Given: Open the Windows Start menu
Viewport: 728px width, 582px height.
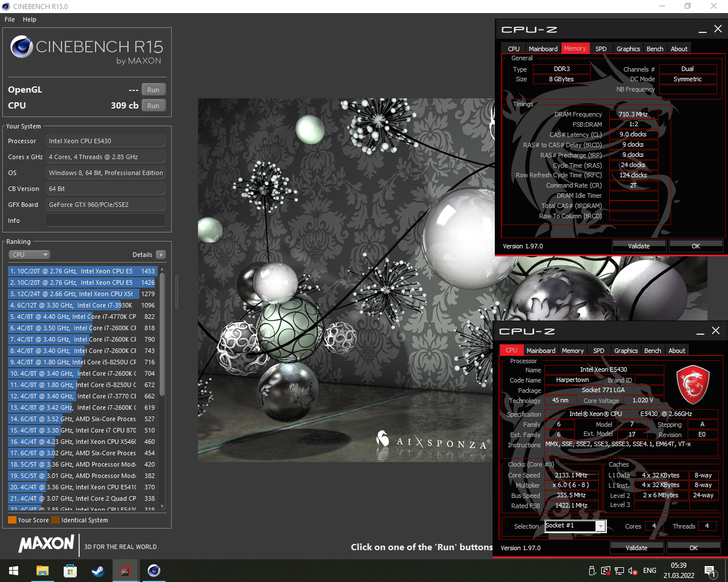Looking at the screenshot, I should click(x=14, y=571).
